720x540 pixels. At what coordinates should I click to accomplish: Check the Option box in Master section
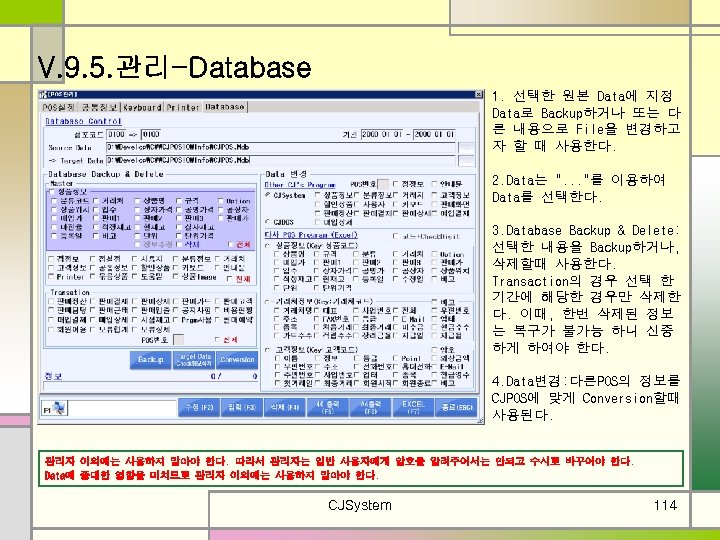[x=221, y=201]
